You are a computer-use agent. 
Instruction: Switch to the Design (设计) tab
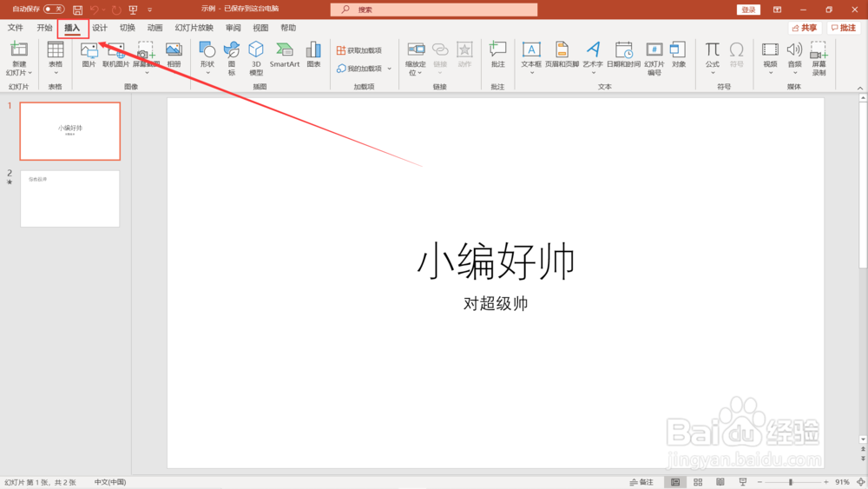pos(100,28)
